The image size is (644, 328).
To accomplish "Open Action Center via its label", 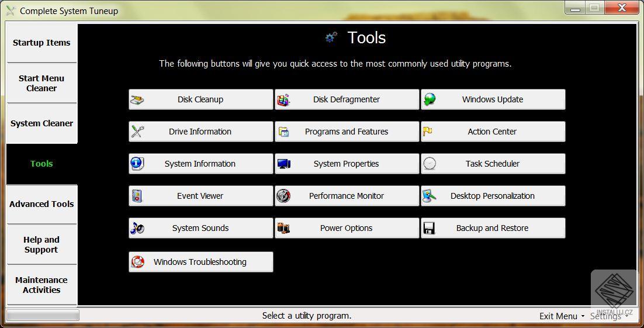I will [x=492, y=132].
